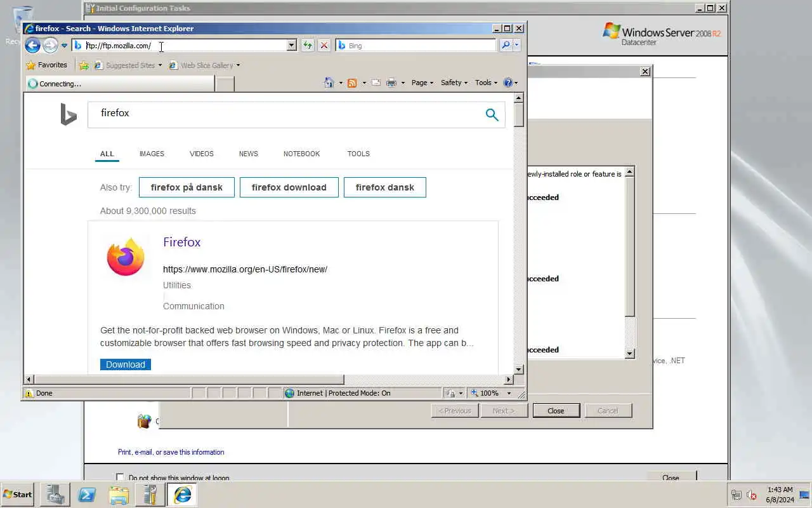Click the Close button in wizard dialog

pos(556,411)
